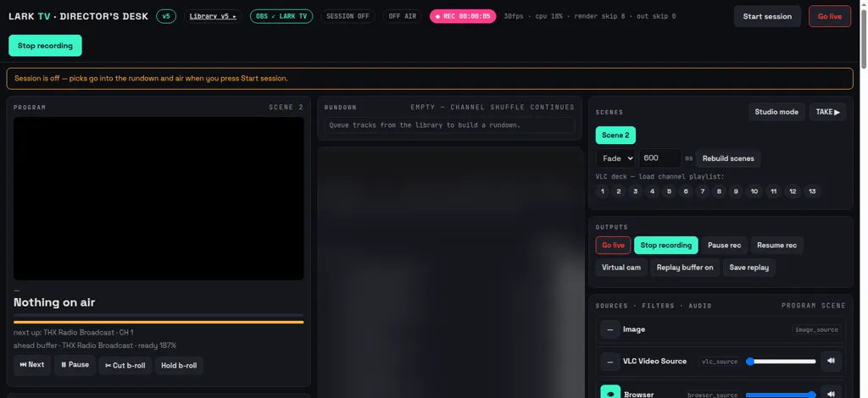Click the program progress bar
The image size is (868, 398).
[x=159, y=322]
